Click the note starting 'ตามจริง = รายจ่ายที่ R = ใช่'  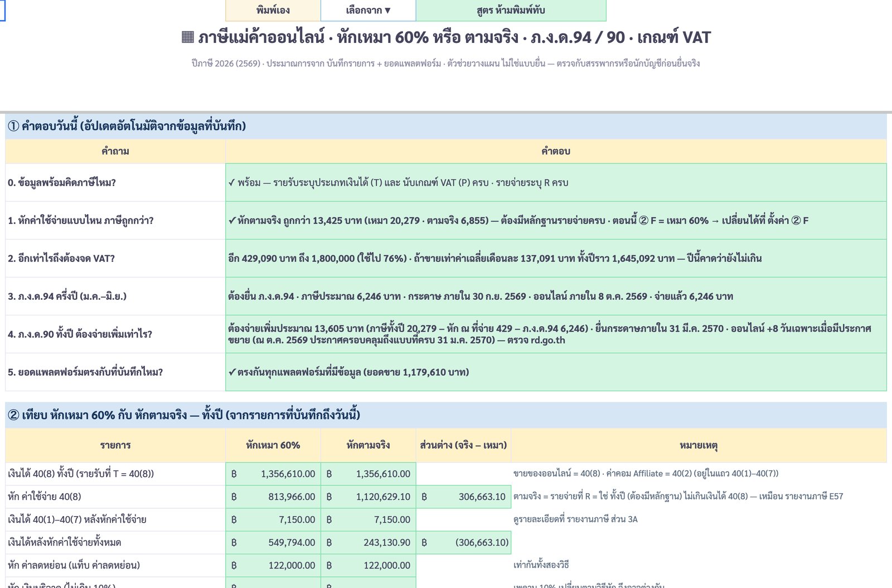click(699, 497)
